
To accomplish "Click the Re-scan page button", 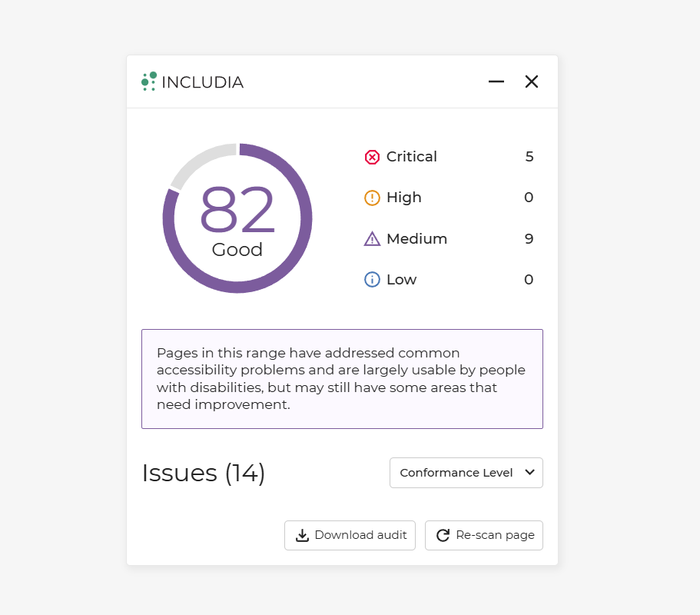I will tap(484, 535).
